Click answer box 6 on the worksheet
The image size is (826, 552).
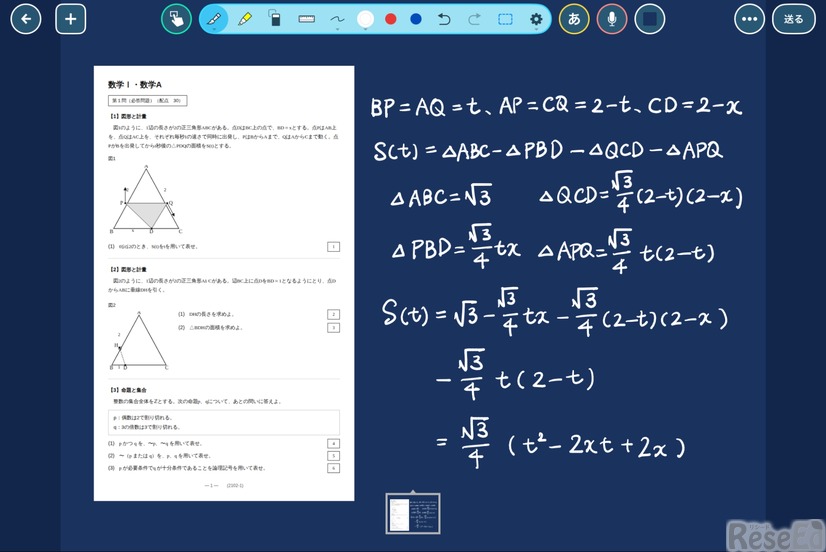click(x=333, y=468)
